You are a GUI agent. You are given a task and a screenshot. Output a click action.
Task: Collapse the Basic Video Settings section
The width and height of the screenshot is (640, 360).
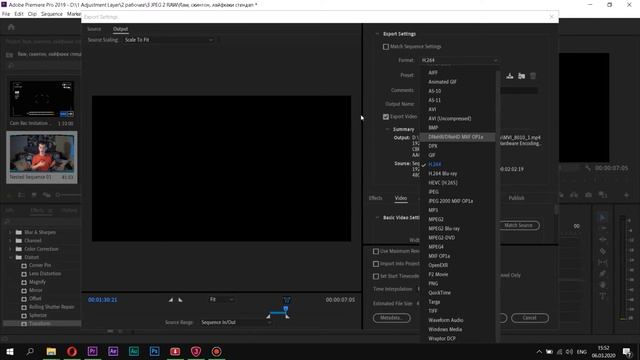377,218
